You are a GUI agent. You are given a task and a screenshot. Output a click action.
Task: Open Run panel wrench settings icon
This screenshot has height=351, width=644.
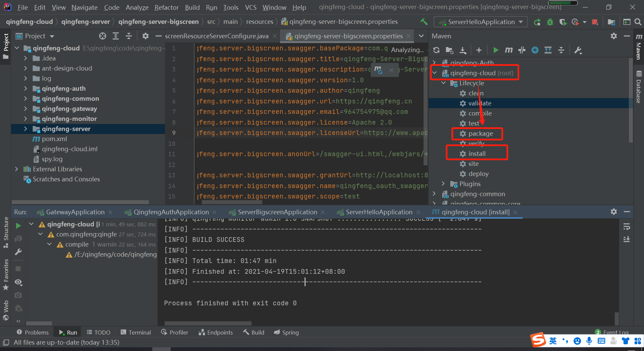point(18,252)
